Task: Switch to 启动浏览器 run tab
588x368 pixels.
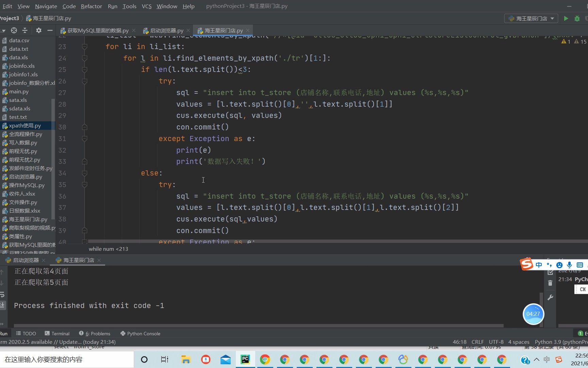Action: (x=26, y=260)
